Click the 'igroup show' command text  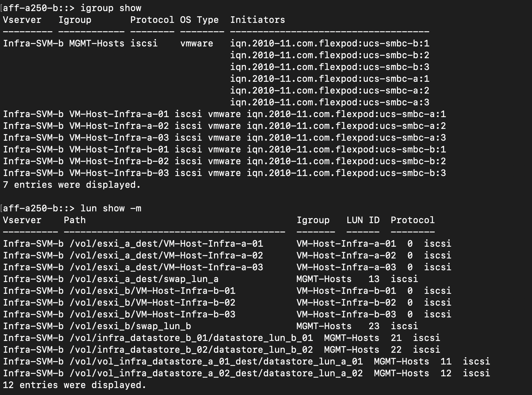pos(110,8)
